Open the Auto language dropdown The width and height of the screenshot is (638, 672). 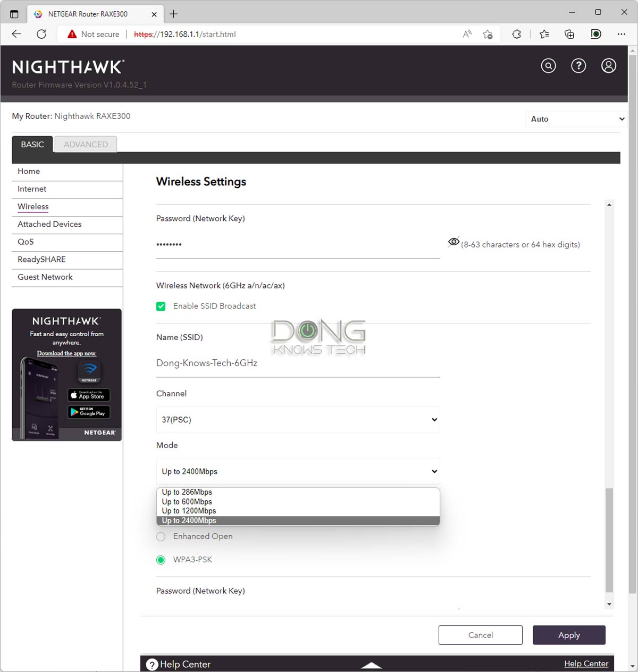click(x=576, y=119)
